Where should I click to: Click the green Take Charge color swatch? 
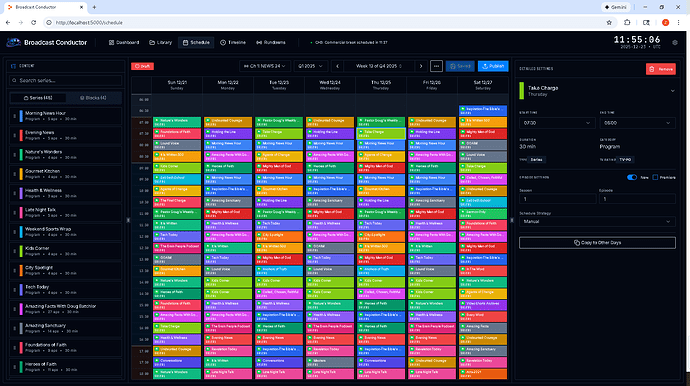pos(522,91)
